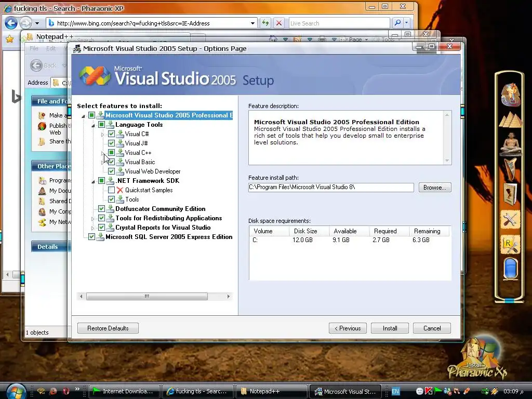Screen dimensions: 532x399
Task: Click the R registry tools dock icon
Action: [510, 244]
